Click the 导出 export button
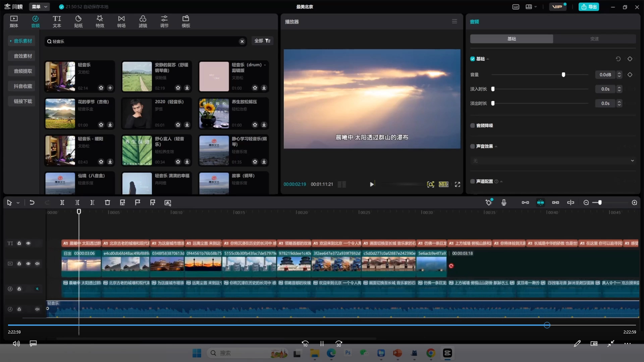The image size is (644, 362). pos(589,7)
